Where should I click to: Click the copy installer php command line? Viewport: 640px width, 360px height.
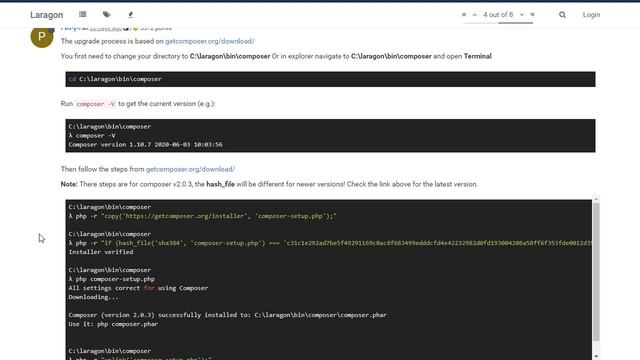(x=202, y=216)
